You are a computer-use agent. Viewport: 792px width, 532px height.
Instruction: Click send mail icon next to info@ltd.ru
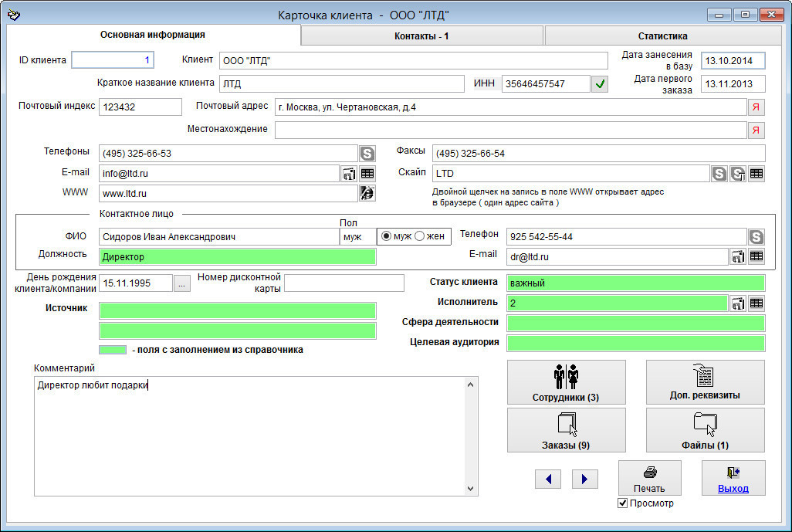[x=349, y=174]
